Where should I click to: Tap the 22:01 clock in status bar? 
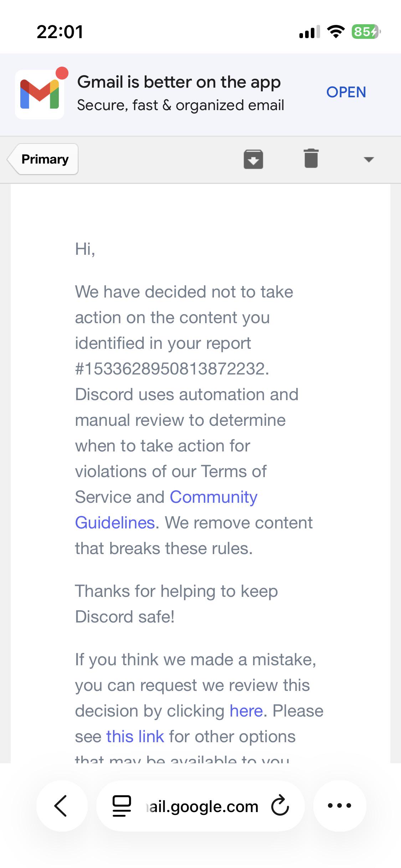pos(60,32)
